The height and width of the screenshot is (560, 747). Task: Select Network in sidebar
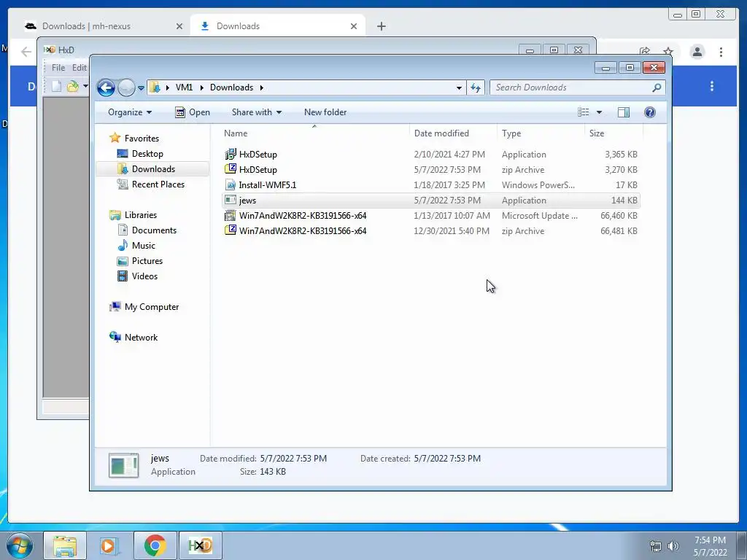(x=141, y=338)
